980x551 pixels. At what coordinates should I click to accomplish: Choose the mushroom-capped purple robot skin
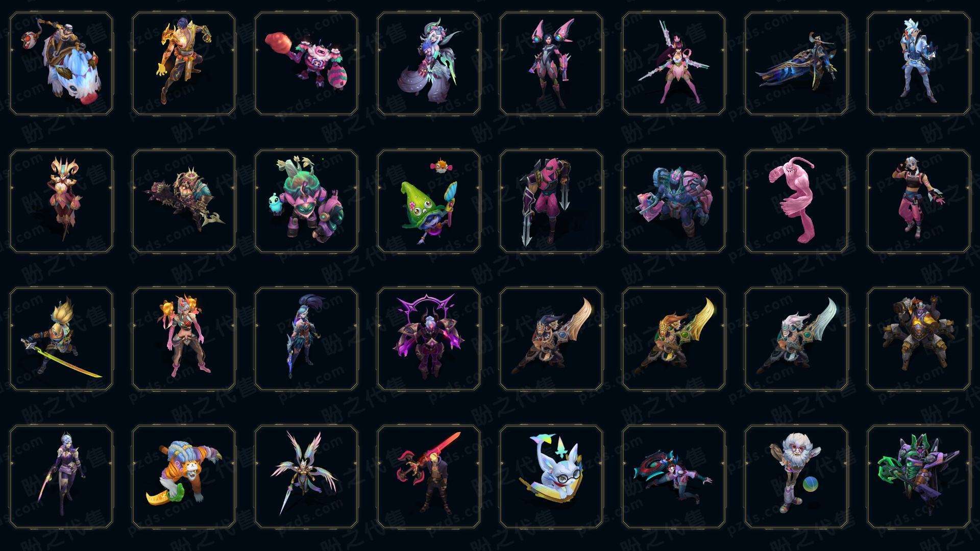[x=306, y=202]
